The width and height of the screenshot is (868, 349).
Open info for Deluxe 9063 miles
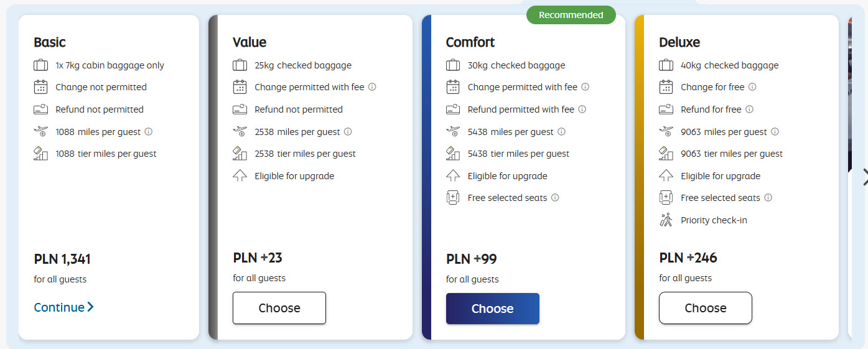tap(775, 132)
